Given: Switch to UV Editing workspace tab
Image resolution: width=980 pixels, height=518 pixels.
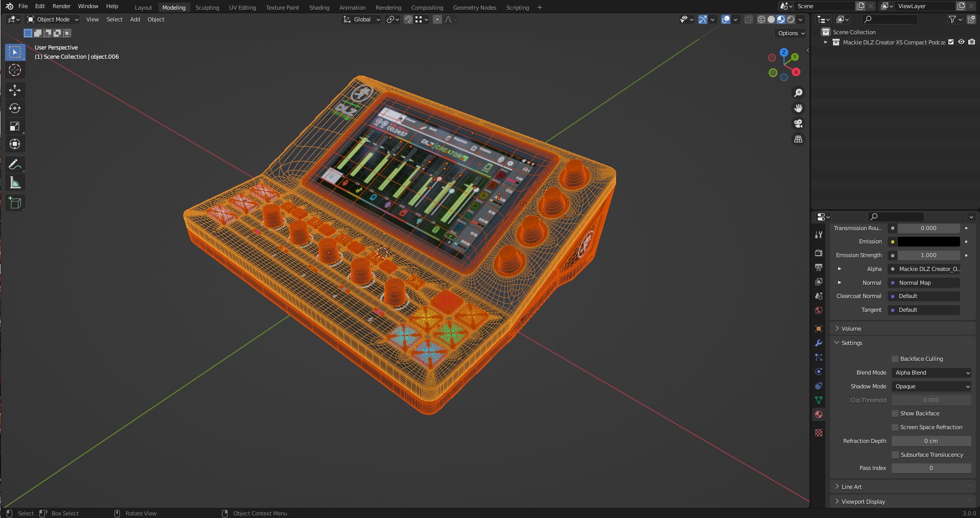Looking at the screenshot, I should click(x=242, y=8).
